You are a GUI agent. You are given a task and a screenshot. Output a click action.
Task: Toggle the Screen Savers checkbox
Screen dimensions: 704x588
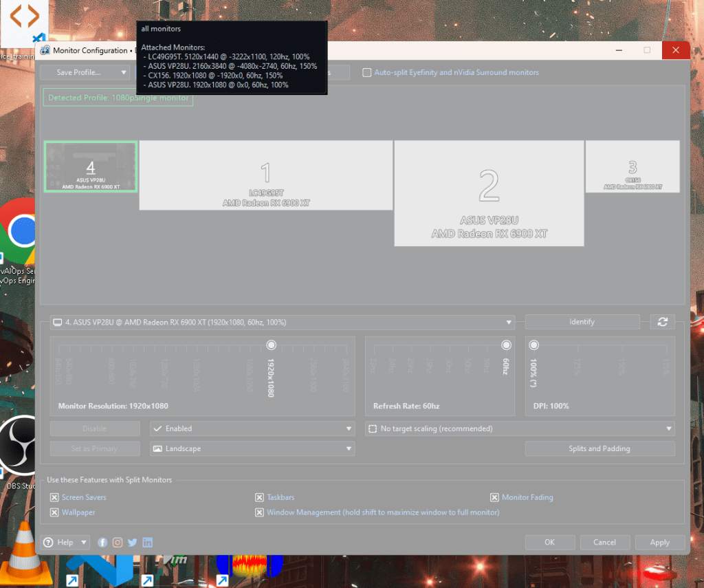pyautogui.click(x=54, y=497)
